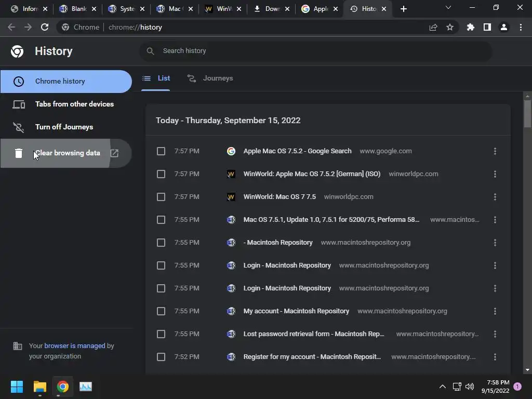Open the resource monitor taskbar app
Screen dimensions: 532x399
point(86,387)
